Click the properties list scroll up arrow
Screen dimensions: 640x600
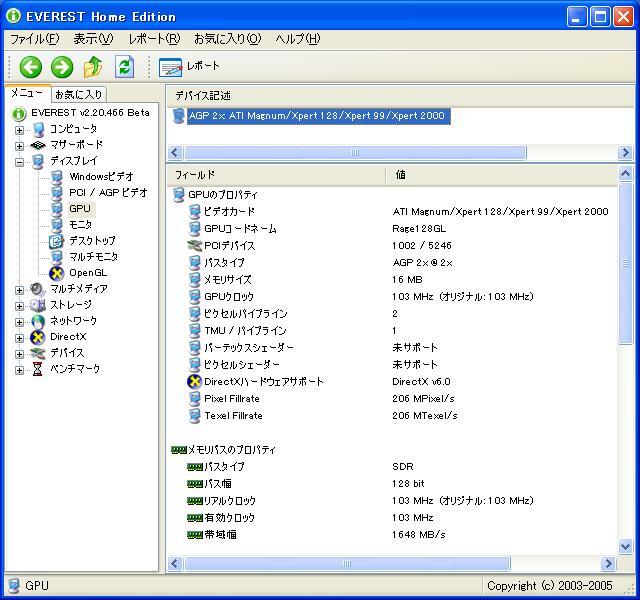pyautogui.click(x=625, y=174)
